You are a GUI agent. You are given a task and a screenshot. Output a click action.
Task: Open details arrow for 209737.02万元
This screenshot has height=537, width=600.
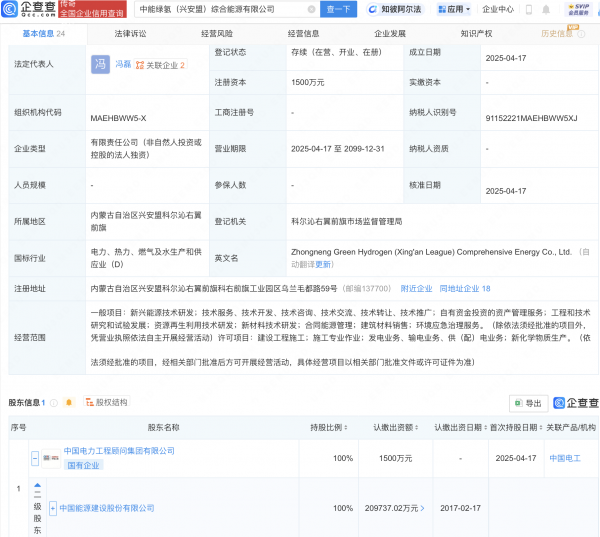(x=422, y=508)
